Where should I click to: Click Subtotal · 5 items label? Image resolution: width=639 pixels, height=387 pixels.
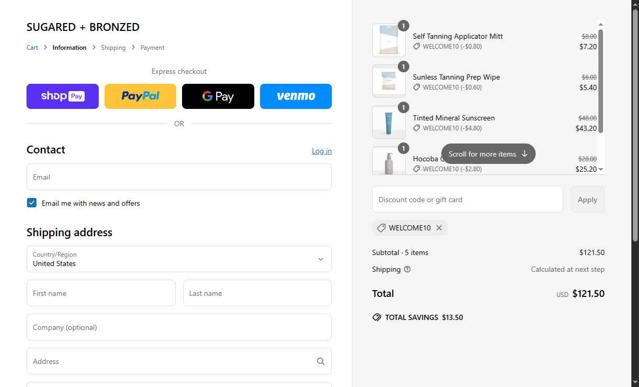(x=400, y=253)
